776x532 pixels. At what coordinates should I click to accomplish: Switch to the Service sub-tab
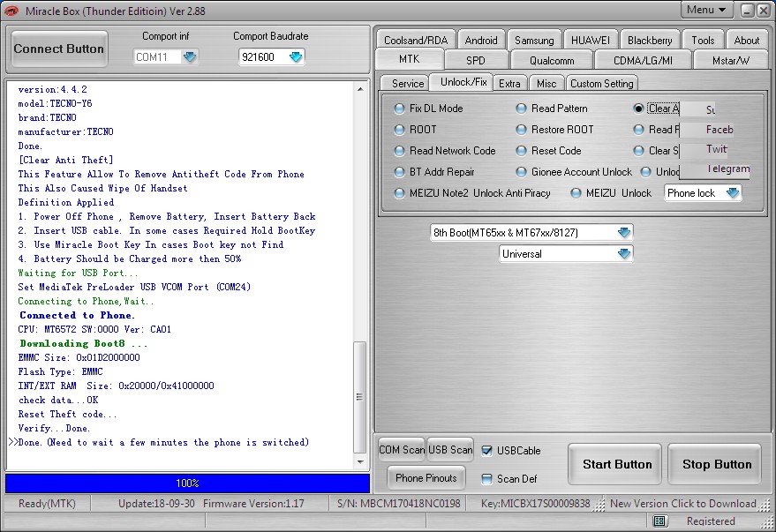pyautogui.click(x=408, y=83)
